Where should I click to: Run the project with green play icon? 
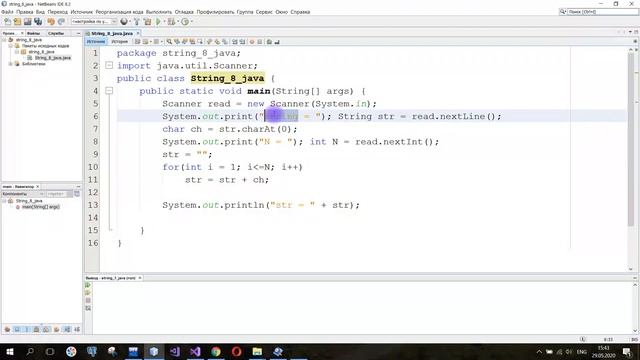point(158,22)
